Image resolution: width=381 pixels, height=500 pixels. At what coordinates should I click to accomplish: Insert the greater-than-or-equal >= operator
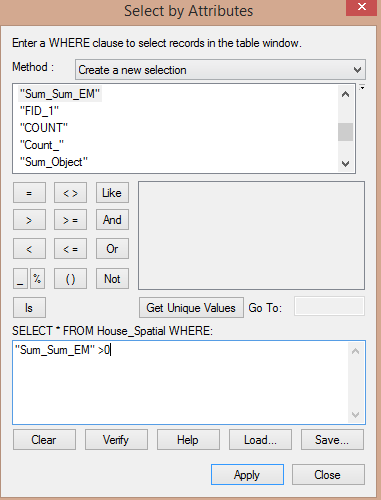[70, 220]
